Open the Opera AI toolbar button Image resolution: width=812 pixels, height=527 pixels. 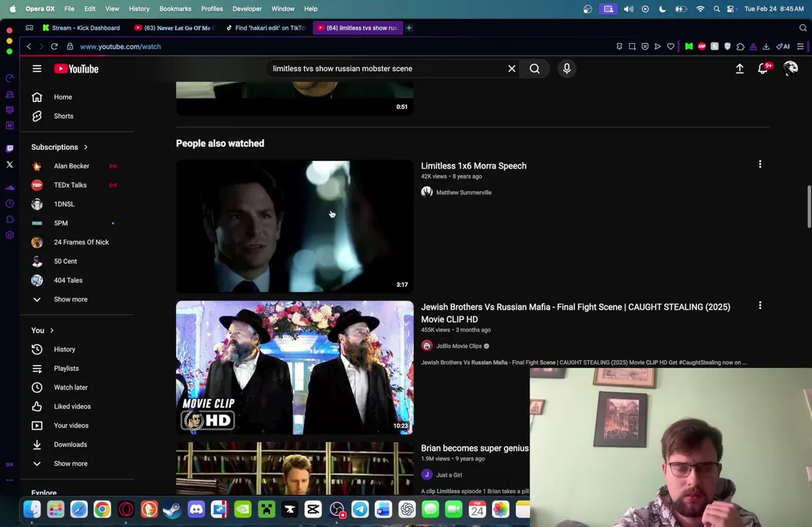tap(783, 47)
